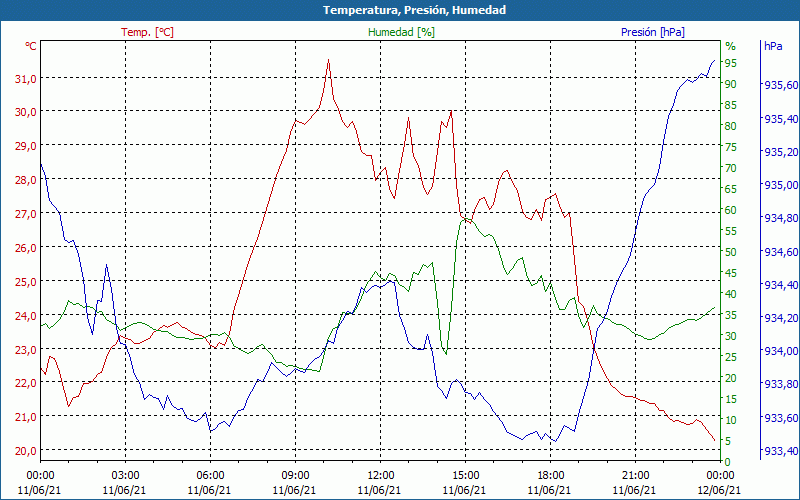
Task: Click the 15 humidity axis value
Action: point(731,399)
